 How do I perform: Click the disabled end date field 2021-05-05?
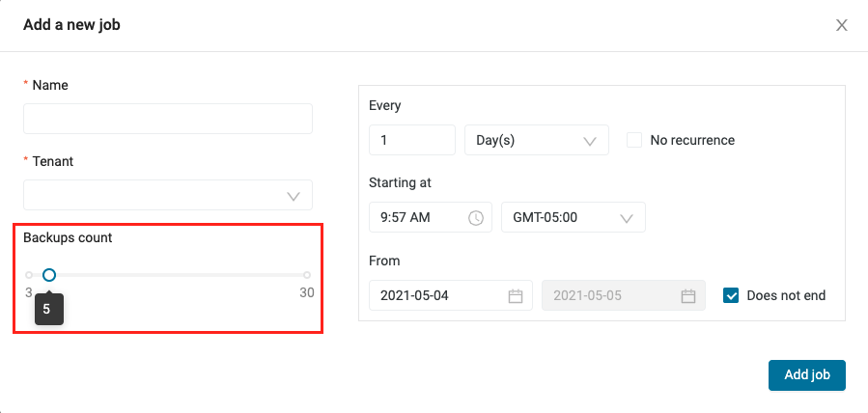(613, 295)
